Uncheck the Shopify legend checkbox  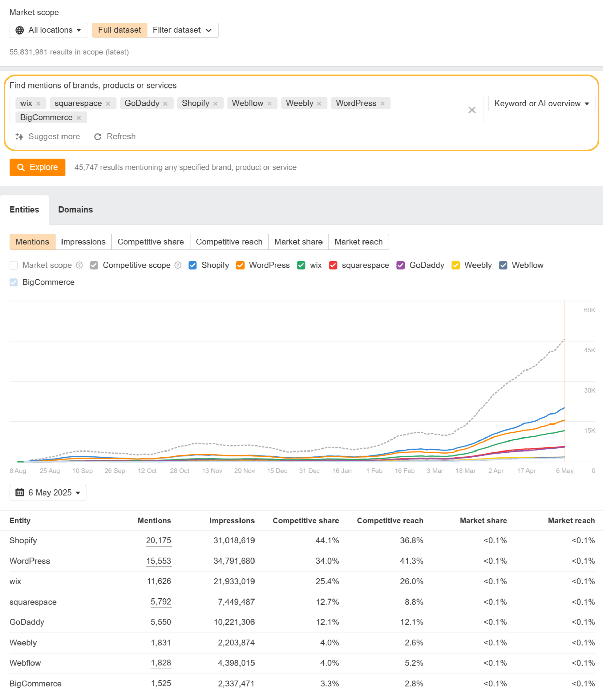tap(193, 265)
